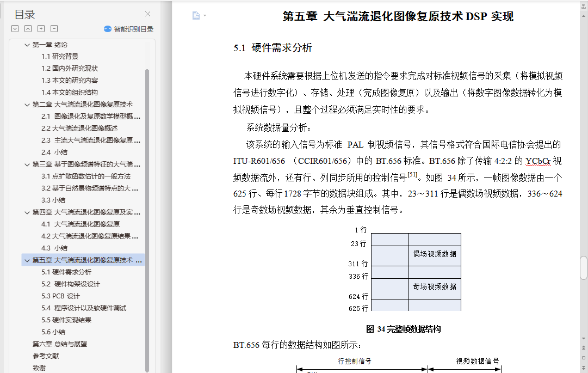Jump to 2.3 主流大气湍流退化图像复原

(91, 140)
